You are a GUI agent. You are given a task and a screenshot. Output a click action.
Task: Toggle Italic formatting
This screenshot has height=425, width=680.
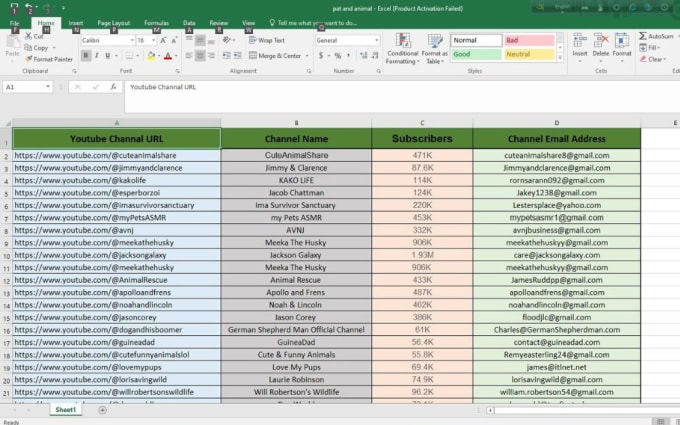(x=97, y=56)
